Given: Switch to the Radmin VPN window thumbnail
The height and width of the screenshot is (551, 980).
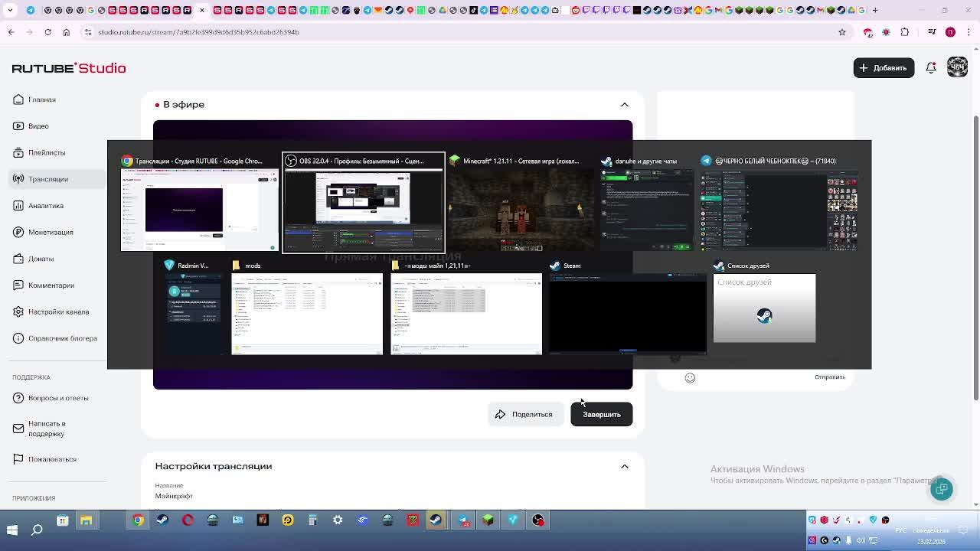Looking at the screenshot, I should point(193,306).
